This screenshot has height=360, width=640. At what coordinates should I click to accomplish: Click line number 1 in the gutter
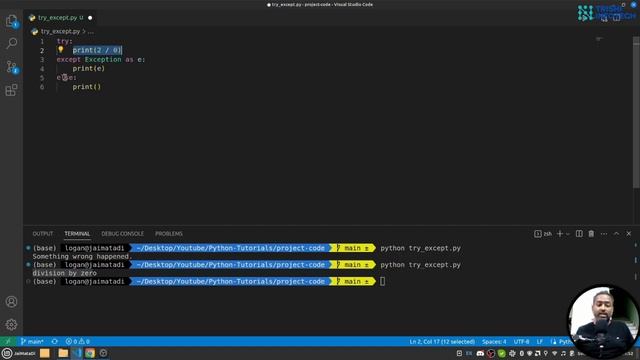(42, 41)
